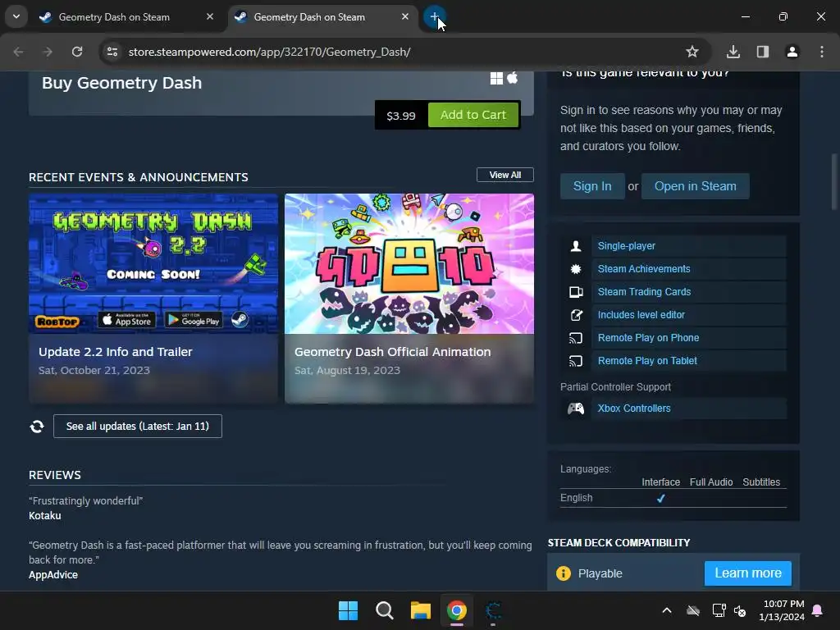Sign In to Steam
Image resolution: width=840 pixels, height=630 pixels.
point(592,186)
